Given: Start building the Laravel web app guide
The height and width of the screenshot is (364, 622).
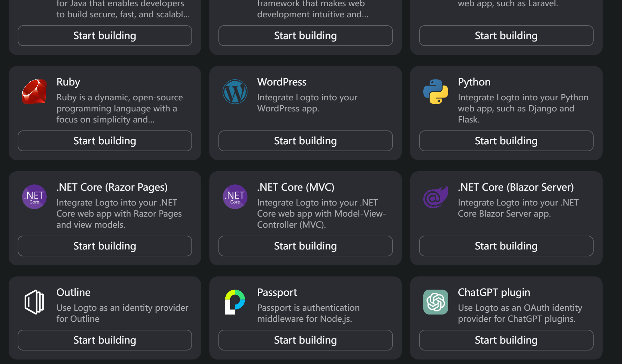Looking at the screenshot, I should tap(506, 36).
